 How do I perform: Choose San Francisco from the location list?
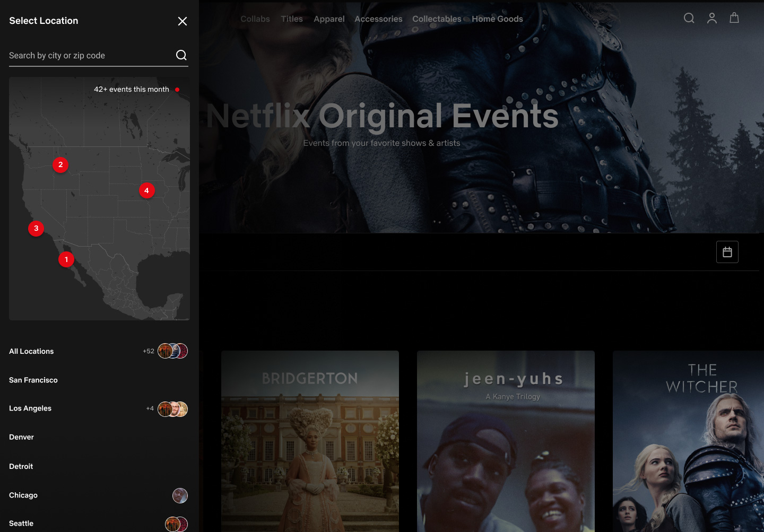pos(33,380)
